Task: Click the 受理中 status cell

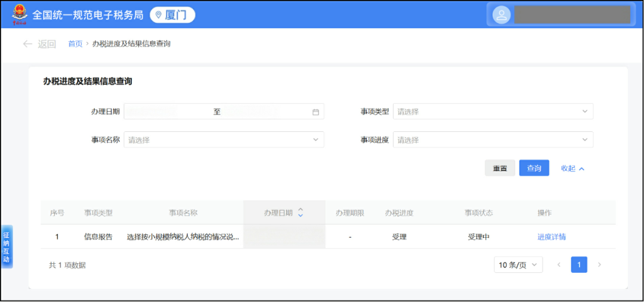Action: click(478, 237)
